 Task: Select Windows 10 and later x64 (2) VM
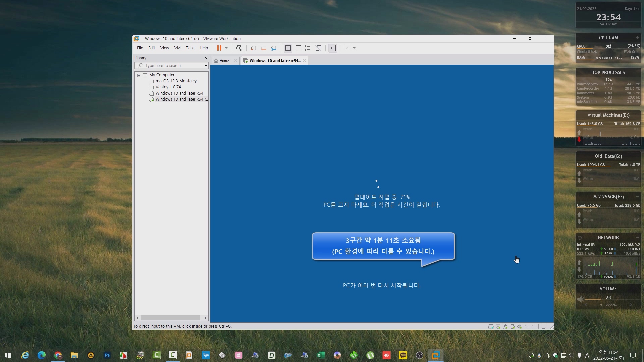[181, 99]
